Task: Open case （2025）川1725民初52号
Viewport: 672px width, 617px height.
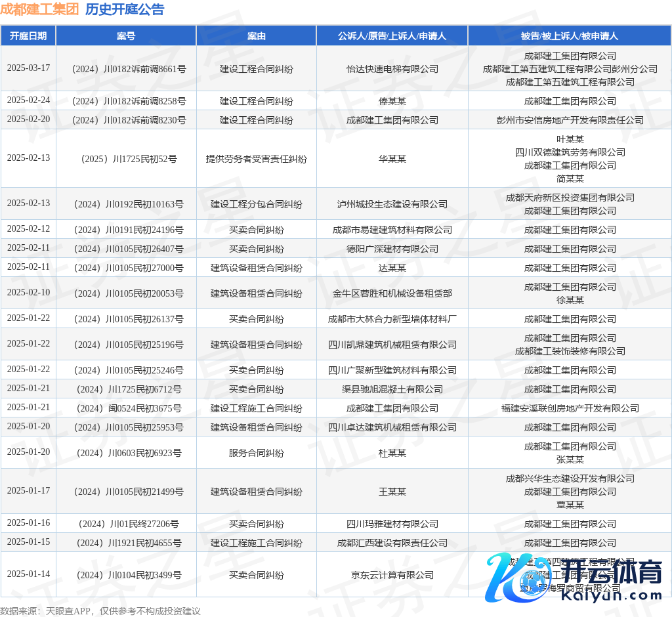Action: point(126,159)
